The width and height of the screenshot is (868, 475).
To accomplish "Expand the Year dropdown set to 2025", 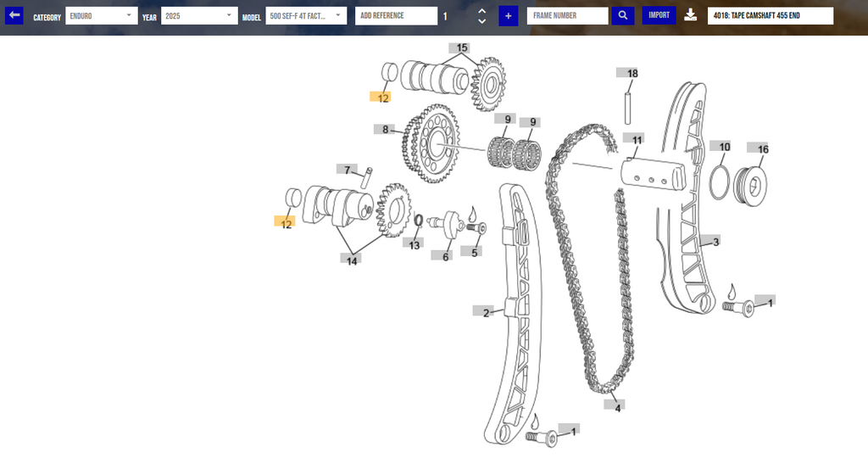I will (x=199, y=16).
